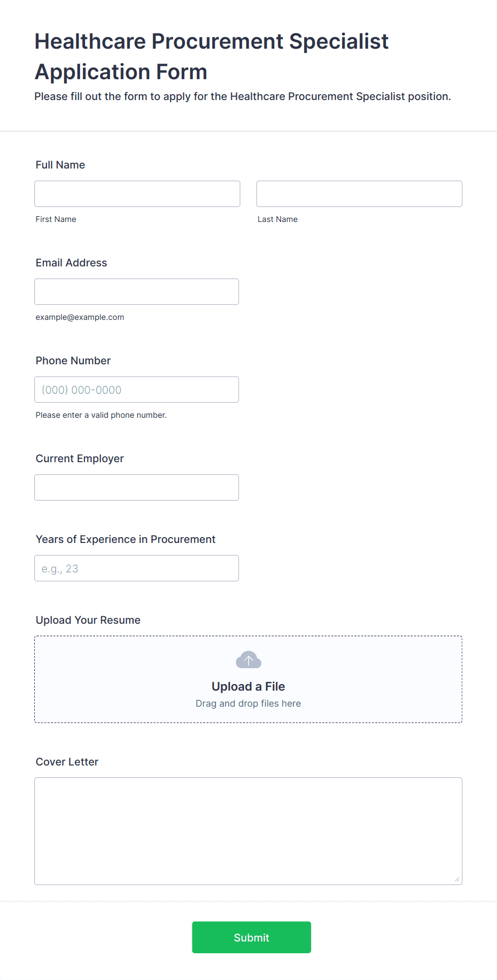Focus the Last Name text box

[x=359, y=194]
